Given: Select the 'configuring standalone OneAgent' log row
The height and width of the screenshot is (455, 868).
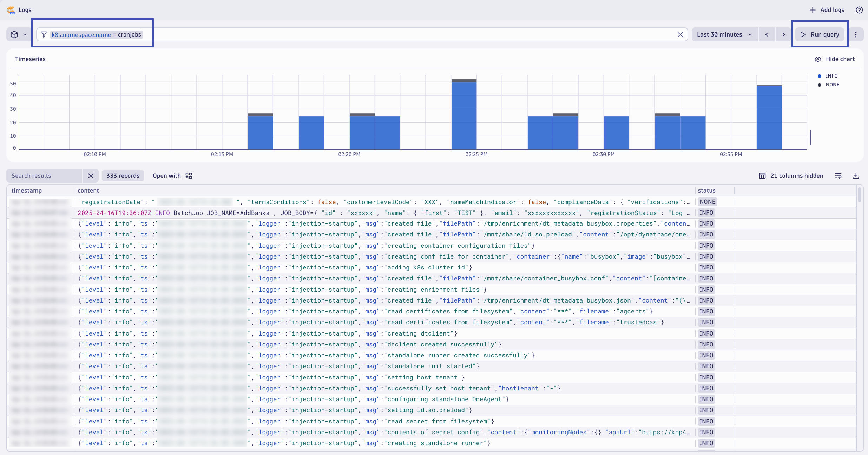Looking at the screenshot, I should pos(432,399).
